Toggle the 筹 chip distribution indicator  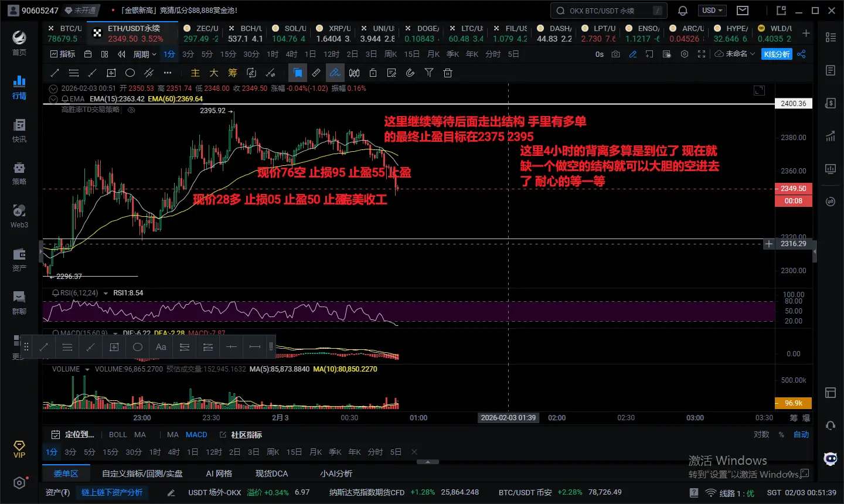pyautogui.click(x=233, y=73)
